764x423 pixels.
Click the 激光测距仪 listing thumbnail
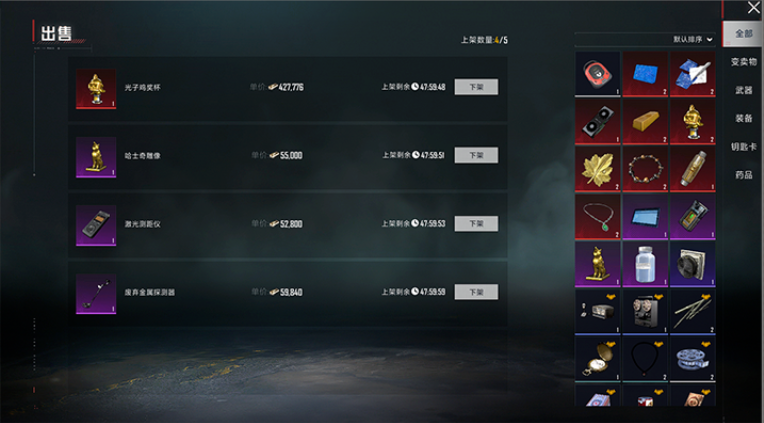[96, 226]
